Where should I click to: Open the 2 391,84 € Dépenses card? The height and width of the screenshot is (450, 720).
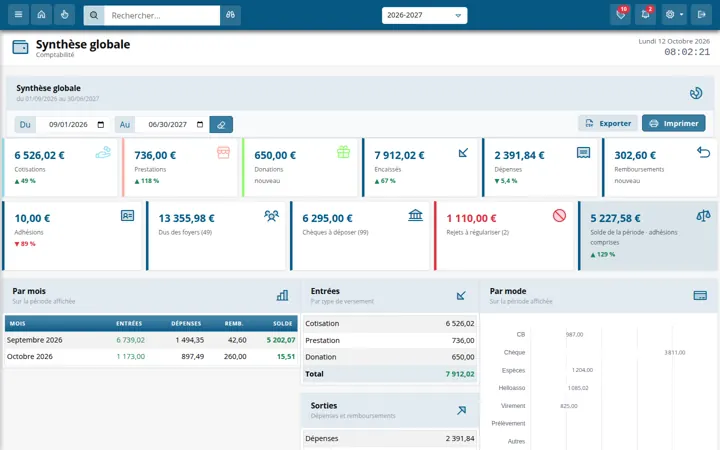540,168
